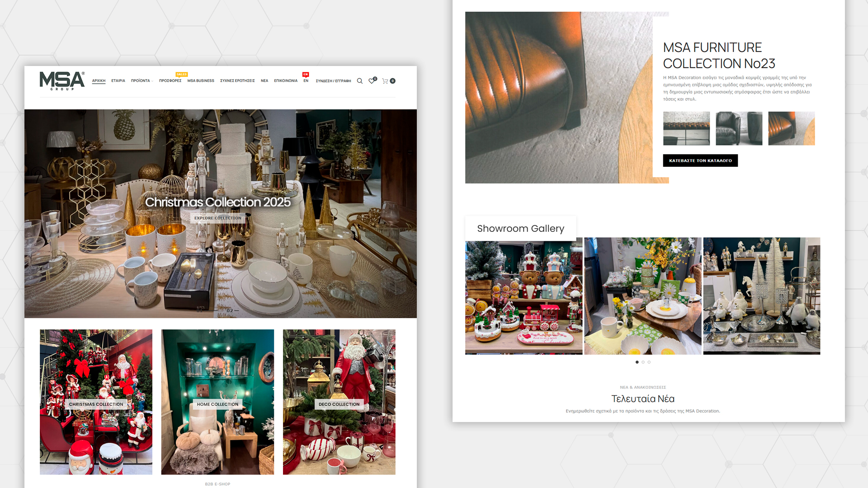
Task: Select slide 02 indicator on hero slider
Action: 232,311
